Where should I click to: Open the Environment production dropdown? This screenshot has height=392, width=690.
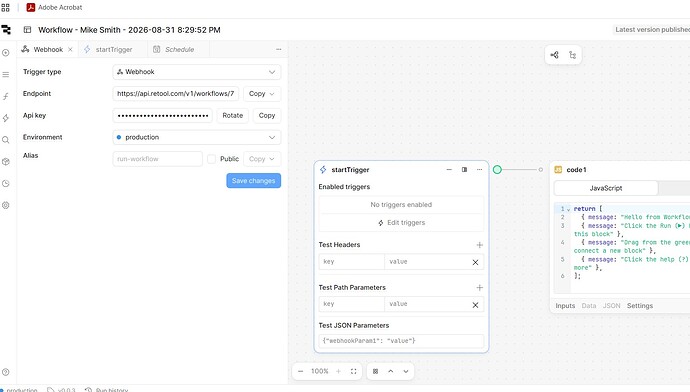tap(197, 137)
